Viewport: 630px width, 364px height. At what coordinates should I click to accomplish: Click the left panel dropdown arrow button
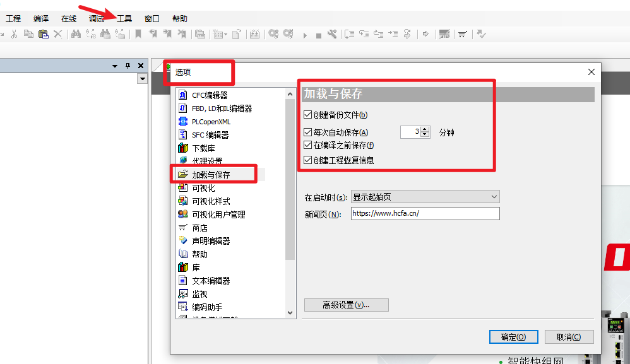(142, 79)
